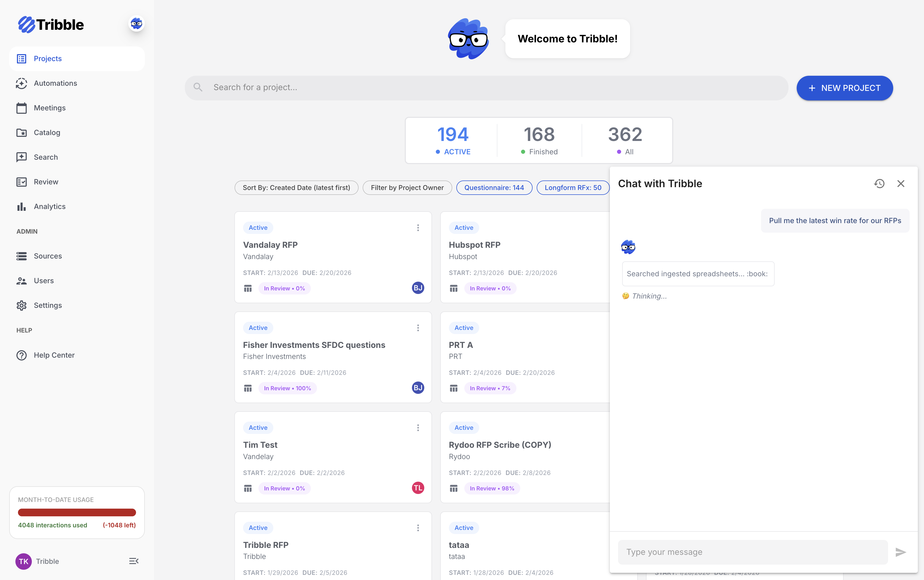Show the 168 Finished projects tab

pyautogui.click(x=539, y=140)
